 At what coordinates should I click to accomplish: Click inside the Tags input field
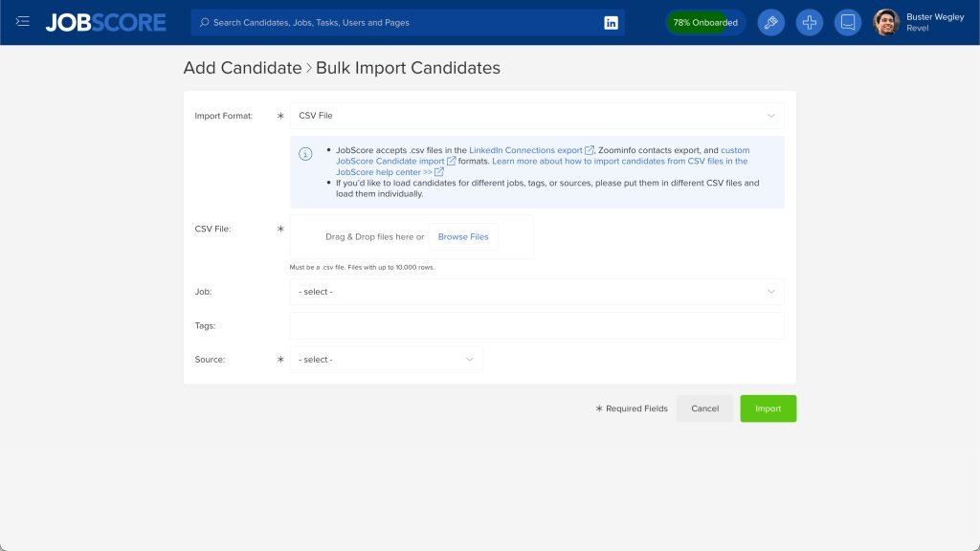[537, 325]
